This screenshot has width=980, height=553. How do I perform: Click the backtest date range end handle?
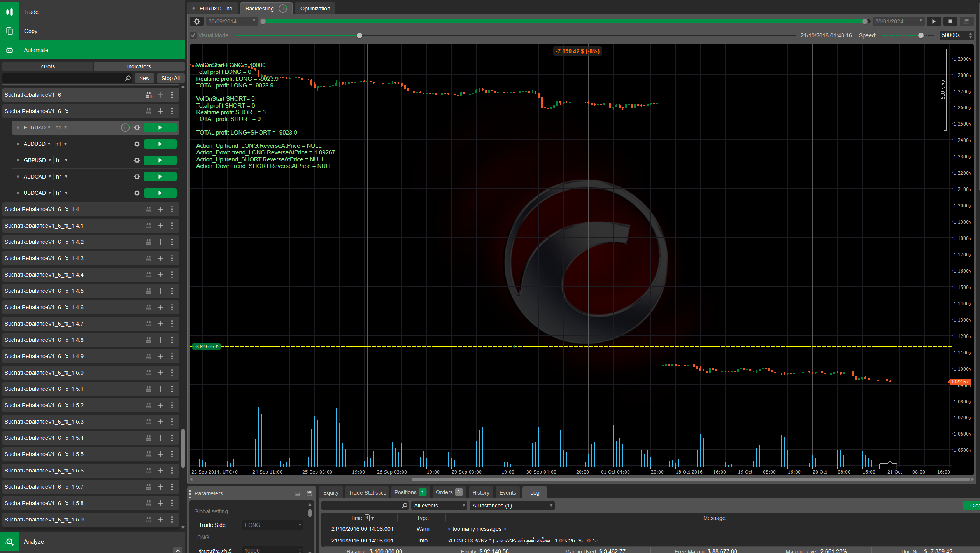(864, 21)
